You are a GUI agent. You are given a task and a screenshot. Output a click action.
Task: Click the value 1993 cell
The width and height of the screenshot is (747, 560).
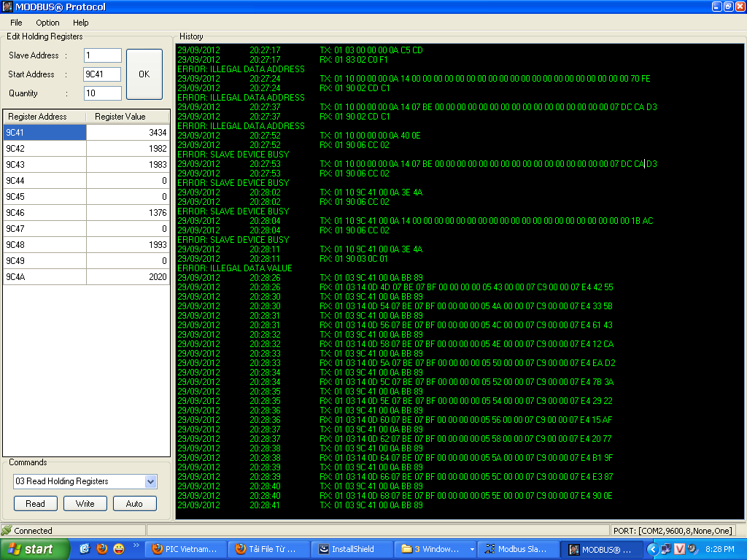coord(128,245)
